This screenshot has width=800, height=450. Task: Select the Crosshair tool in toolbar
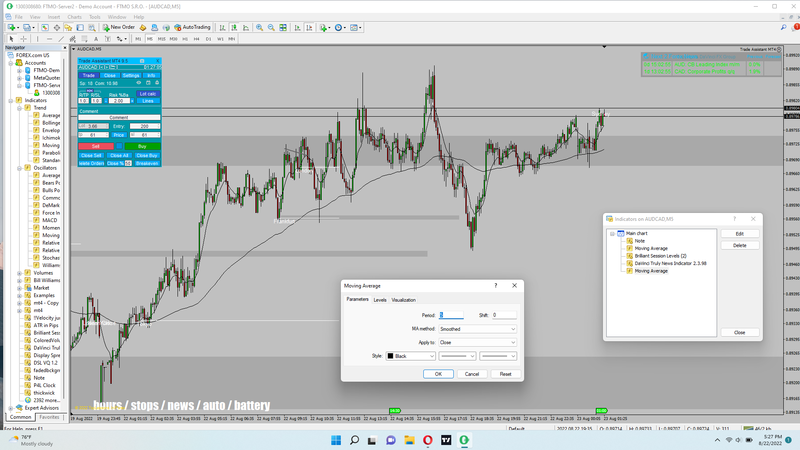pos(21,39)
